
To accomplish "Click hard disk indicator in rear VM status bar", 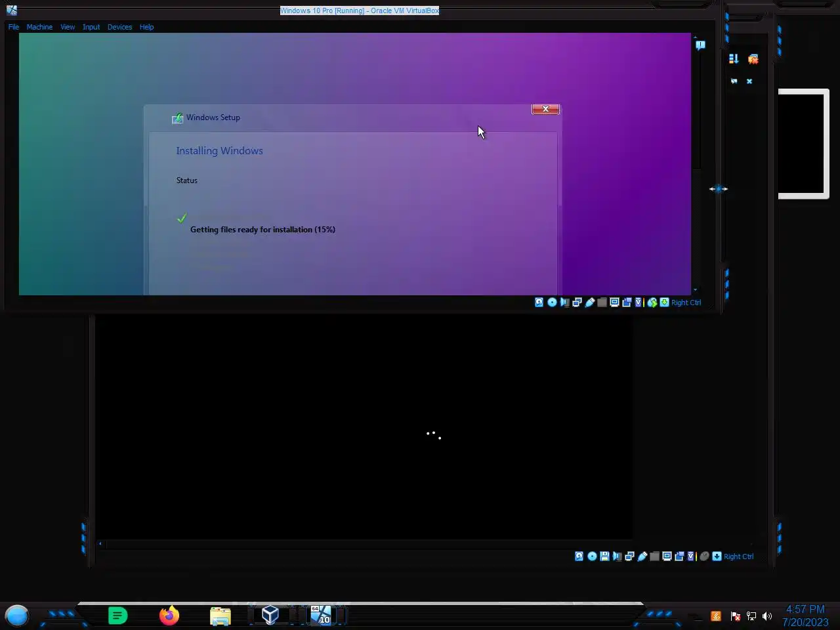I will [x=579, y=556].
